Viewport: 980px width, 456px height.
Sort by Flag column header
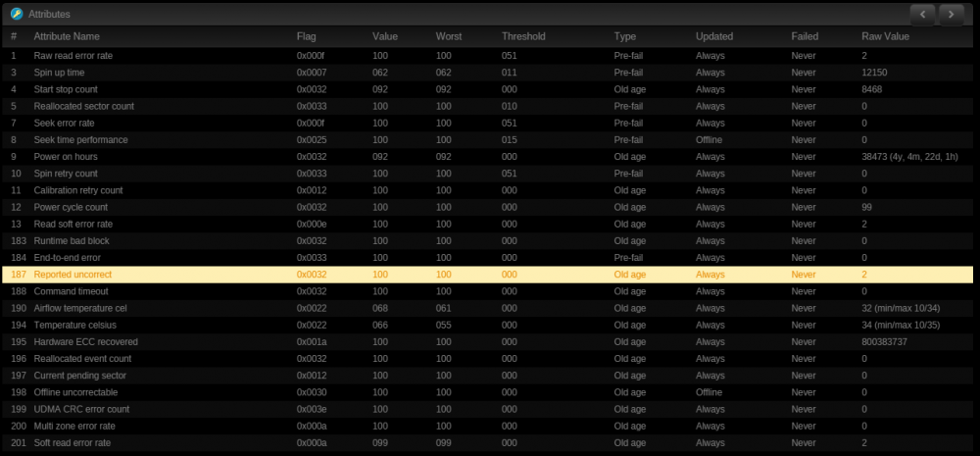(306, 37)
